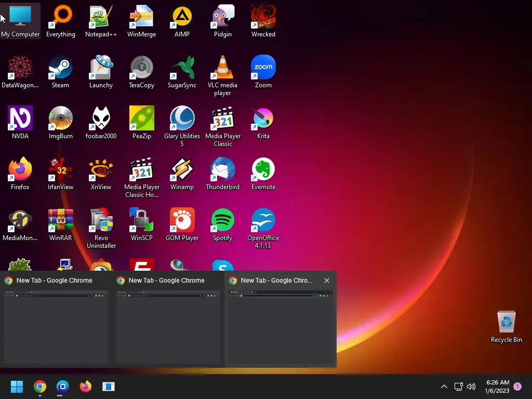Switch to the middle Chrome window preview

click(x=168, y=320)
